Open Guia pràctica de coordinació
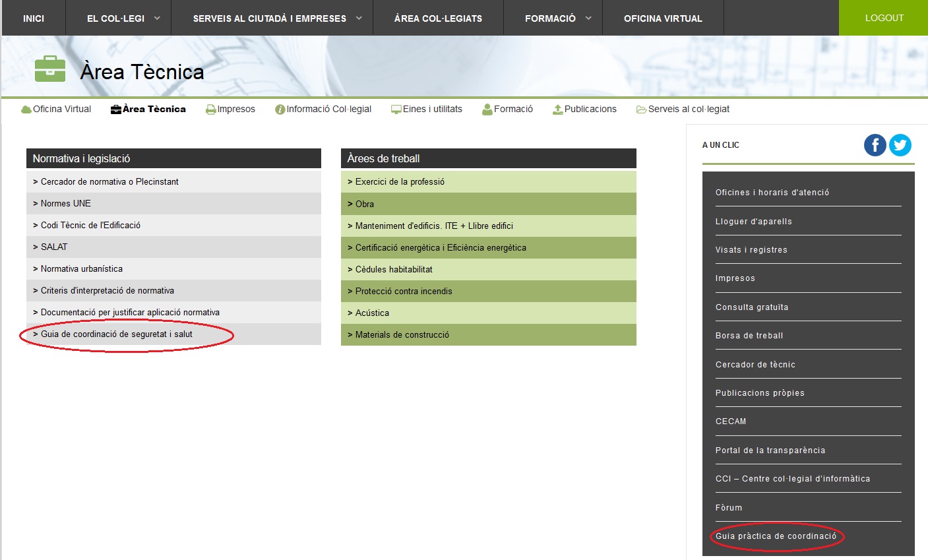Image resolution: width=928 pixels, height=560 pixels. [x=776, y=536]
